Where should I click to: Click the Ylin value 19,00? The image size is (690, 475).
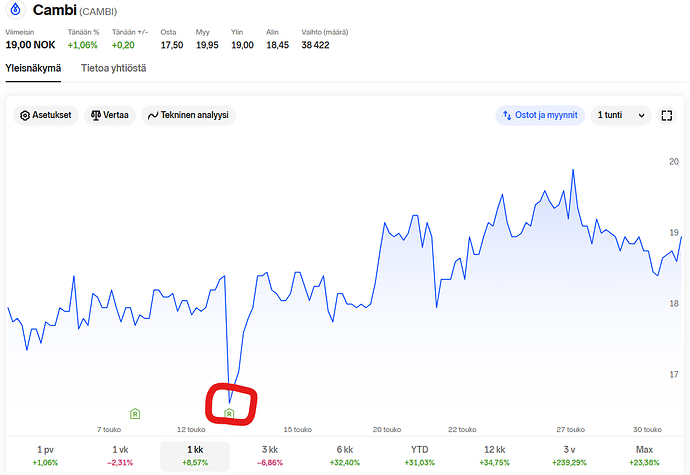(x=242, y=45)
